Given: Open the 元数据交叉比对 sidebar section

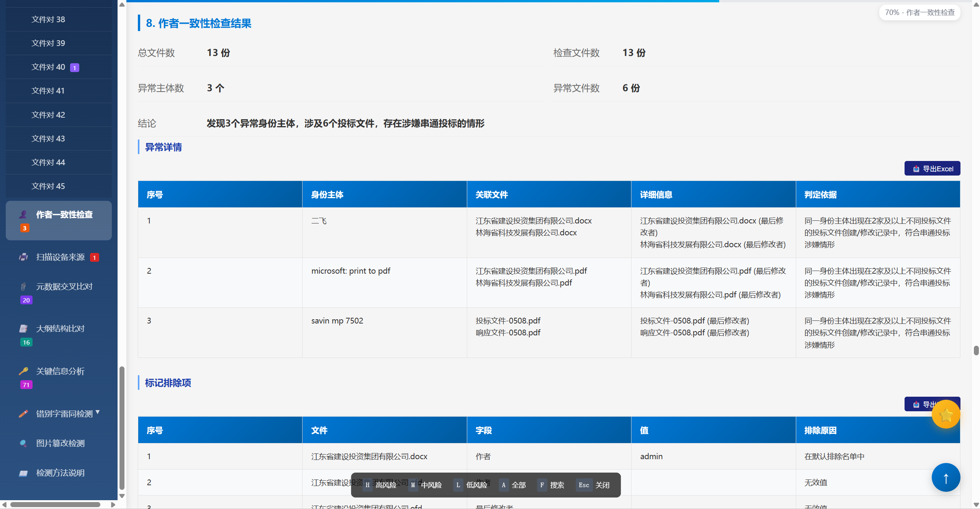Looking at the screenshot, I should (59, 293).
